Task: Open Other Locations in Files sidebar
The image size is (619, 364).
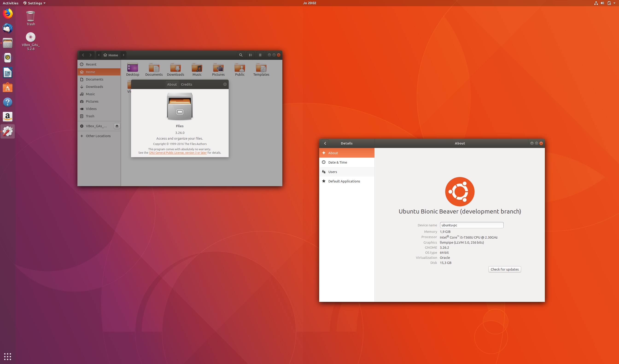Action: click(x=98, y=136)
